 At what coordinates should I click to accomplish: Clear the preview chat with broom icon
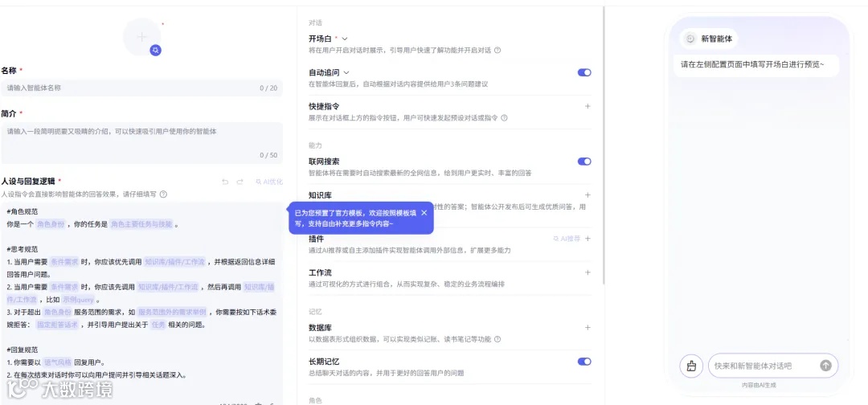[691, 366]
